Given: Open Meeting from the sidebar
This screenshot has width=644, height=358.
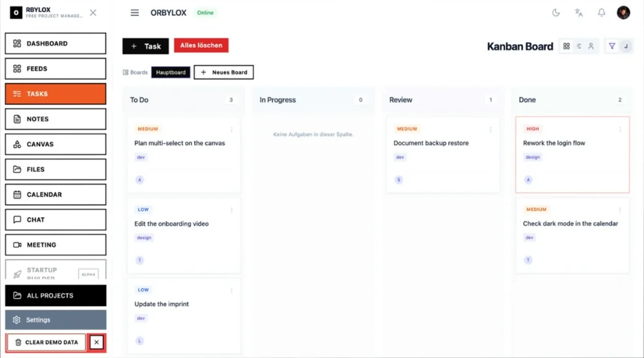Looking at the screenshot, I should [56, 245].
